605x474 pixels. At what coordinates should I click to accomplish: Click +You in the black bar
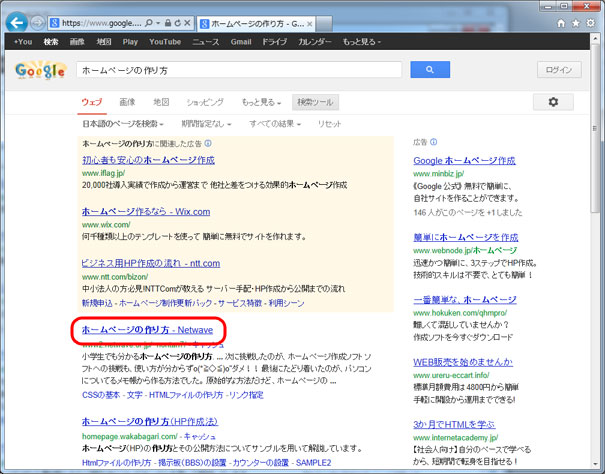point(23,42)
